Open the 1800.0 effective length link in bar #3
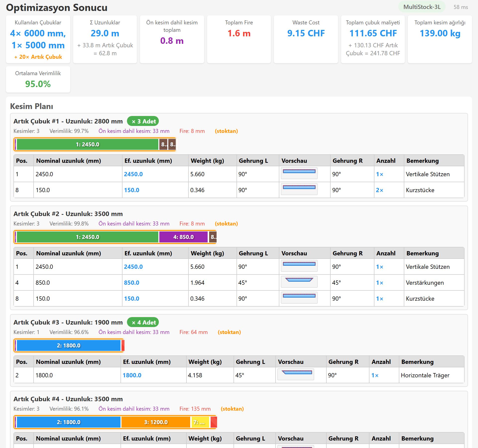478x448 pixels. click(132, 375)
